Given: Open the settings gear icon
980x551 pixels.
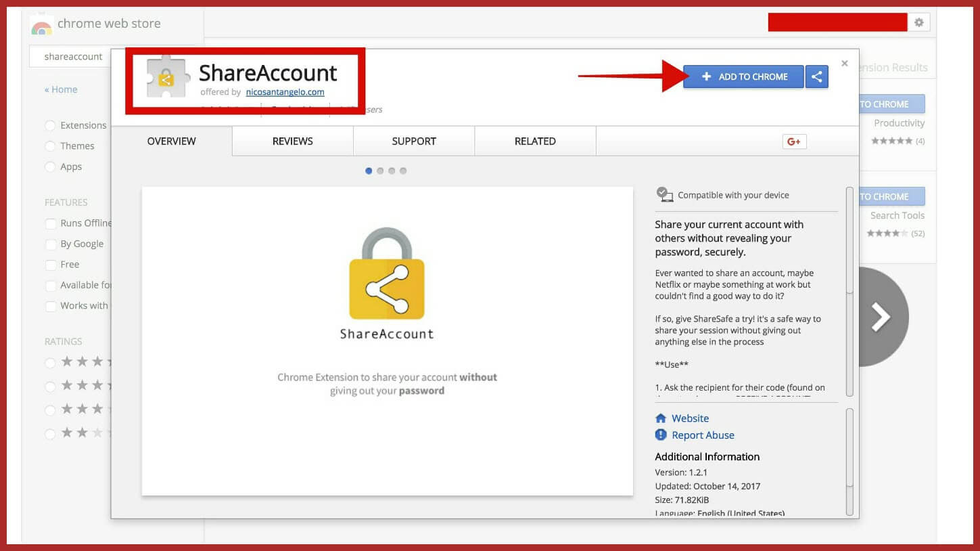Looking at the screenshot, I should point(918,22).
